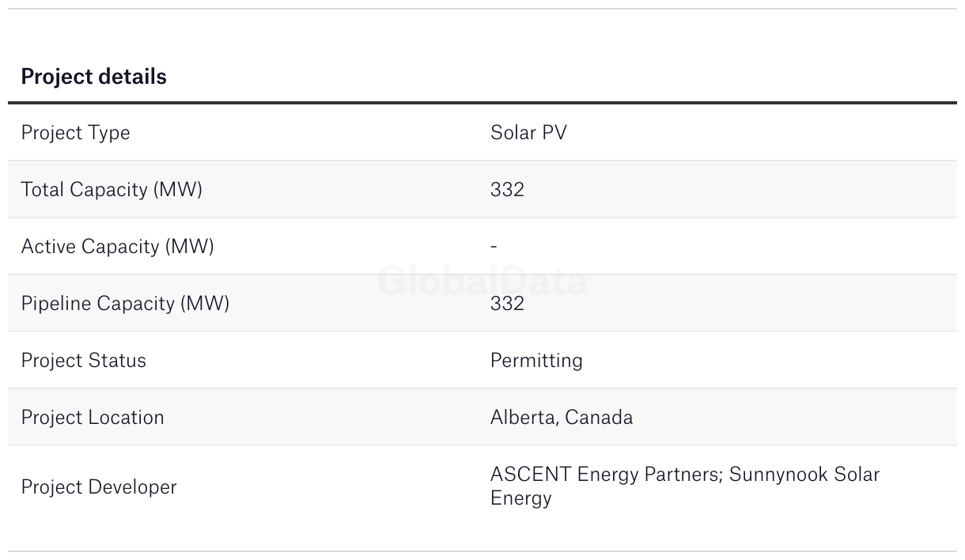This screenshot has width=965, height=560.
Task: Select the Pipeline Capacity (MW) label
Action: (x=125, y=304)
